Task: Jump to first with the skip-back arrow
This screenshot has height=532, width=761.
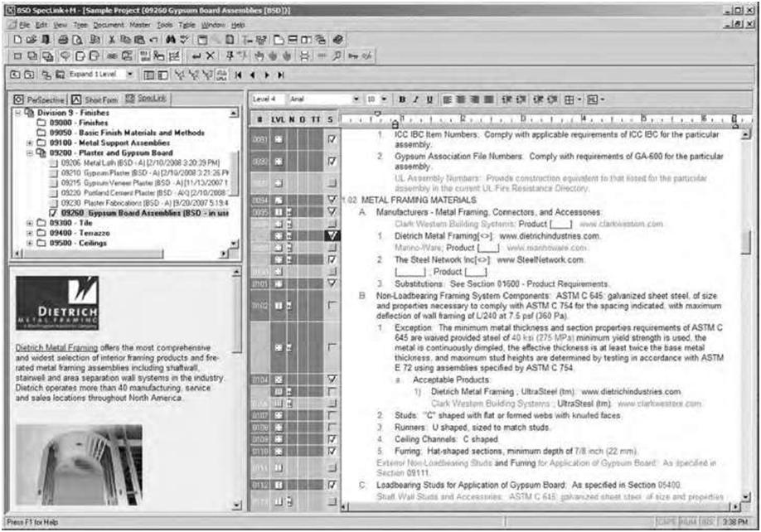Action: (238, 75)
